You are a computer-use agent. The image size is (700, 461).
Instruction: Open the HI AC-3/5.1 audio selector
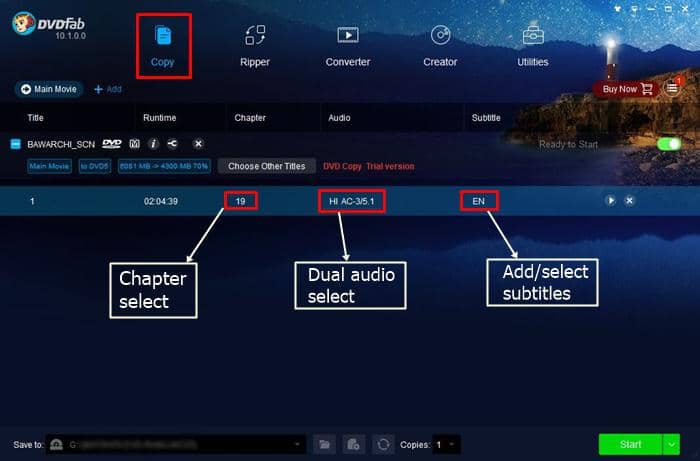pos(352,201)
